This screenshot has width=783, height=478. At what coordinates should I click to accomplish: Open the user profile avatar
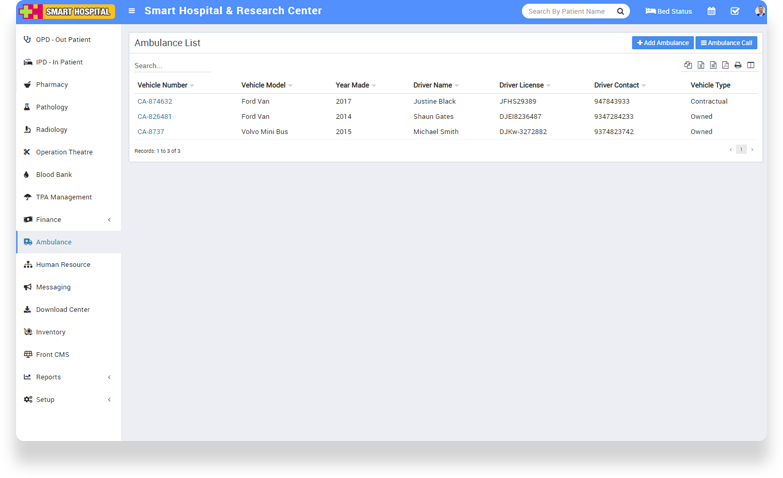(759, 11)
